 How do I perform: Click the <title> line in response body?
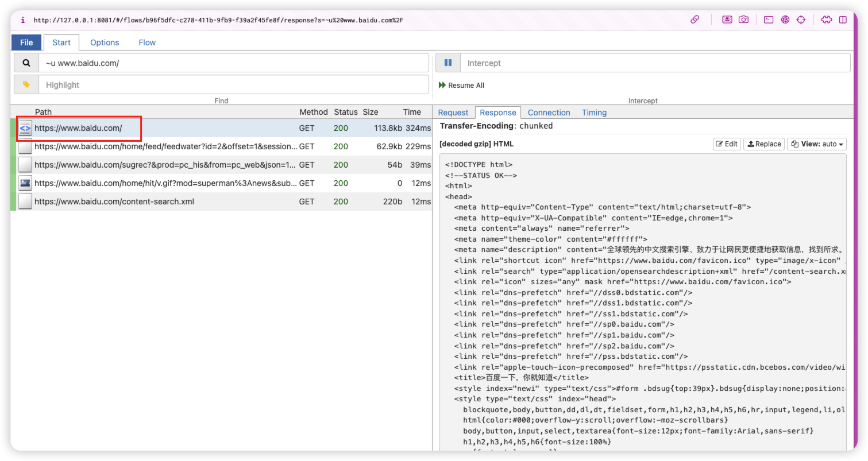point(521,378)
